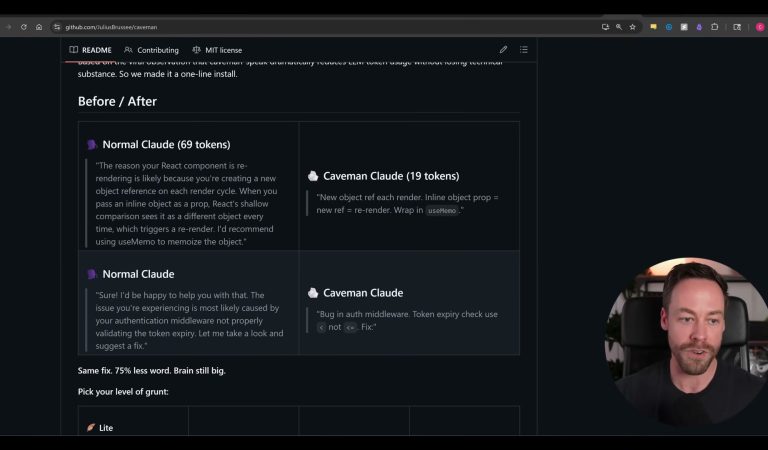768x450 pixels.
Task: Switch to the README tab
Action: [x=91, y=50]
